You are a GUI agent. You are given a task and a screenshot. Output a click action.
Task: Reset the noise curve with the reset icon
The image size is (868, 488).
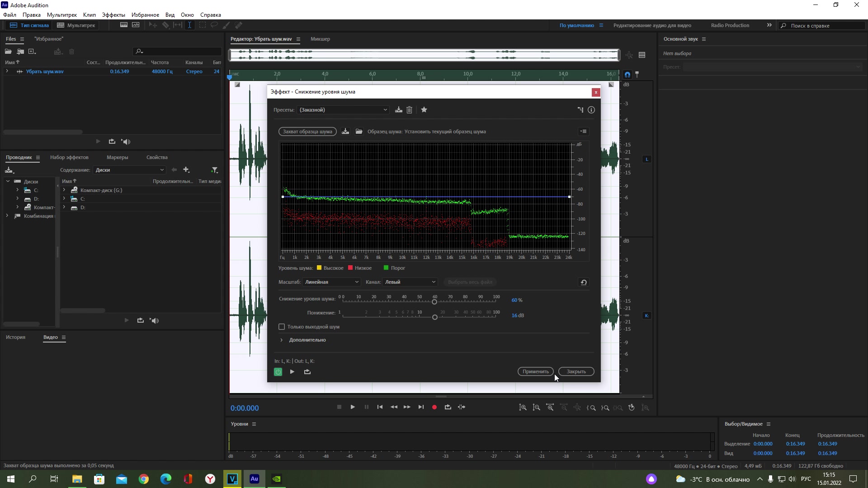584,282
